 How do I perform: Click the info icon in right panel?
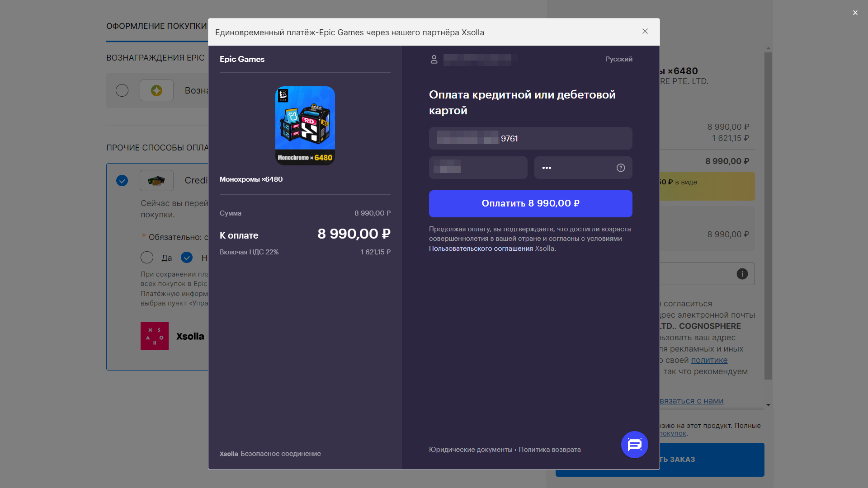[742, 274]
